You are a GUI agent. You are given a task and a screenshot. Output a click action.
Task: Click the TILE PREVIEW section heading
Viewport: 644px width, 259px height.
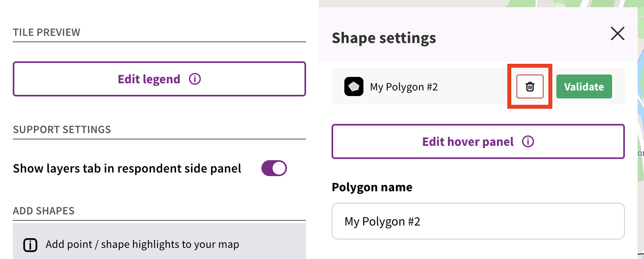[47, 32]
